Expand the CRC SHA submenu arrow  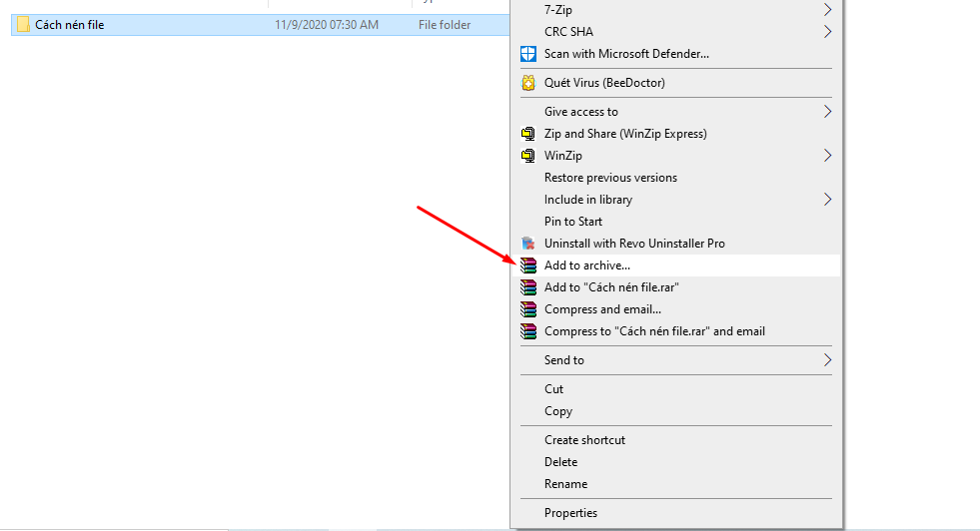coord(827,31)
